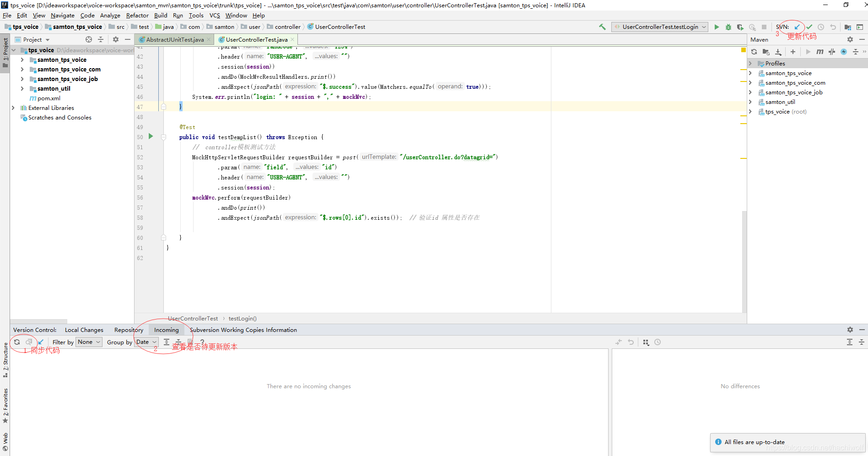Click the help question mark in Version Control toolbar
The image size is (868, 456).
[202, 342]
